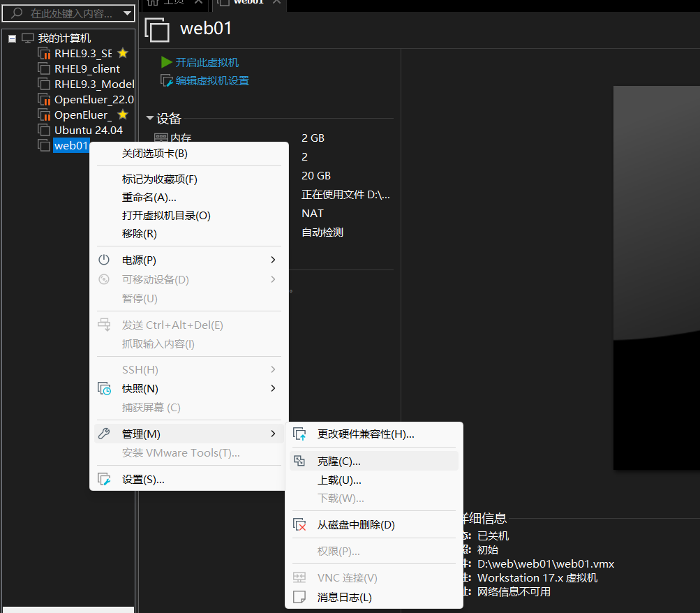Select RHEL9_client in the library tree

(87, 68)
